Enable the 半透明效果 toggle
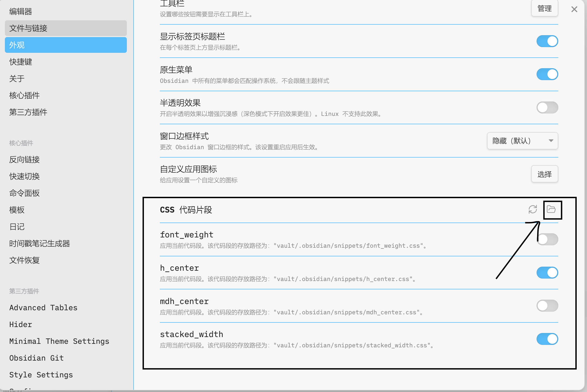The width and height of the screenshot is (587, 392). pos(547,107)
